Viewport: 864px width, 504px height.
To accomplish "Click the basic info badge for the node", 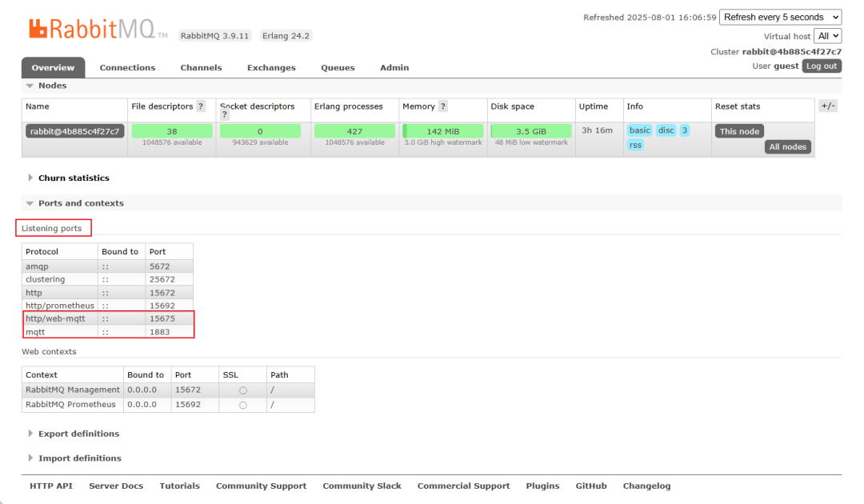I will (x=640, y=130).
